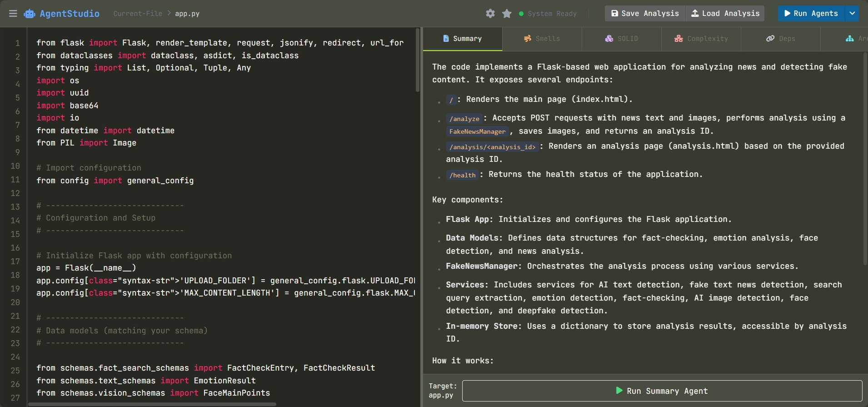This screenshot has height=407, width=868.
Task: Click the "import uuid" code line
Action: 63,93
